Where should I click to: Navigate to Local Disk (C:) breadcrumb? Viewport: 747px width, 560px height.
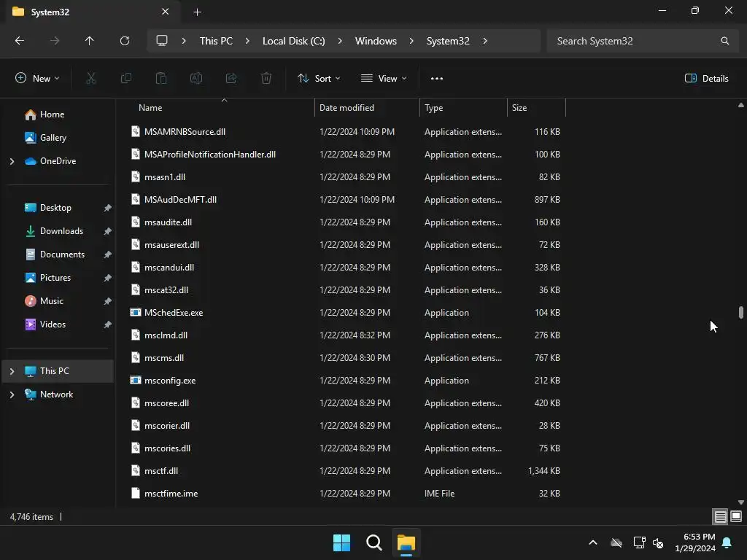[293, 41]
